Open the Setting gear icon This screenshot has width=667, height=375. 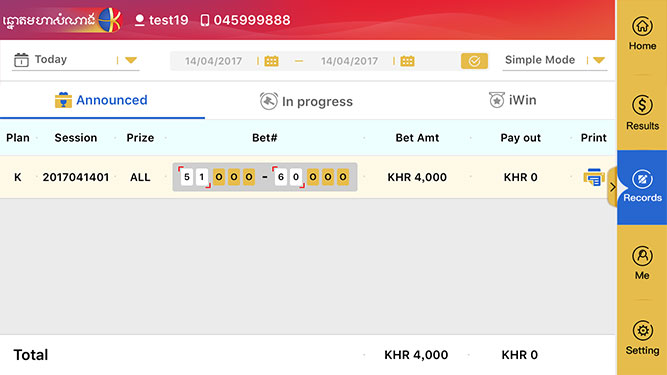[x=642, y=330]
